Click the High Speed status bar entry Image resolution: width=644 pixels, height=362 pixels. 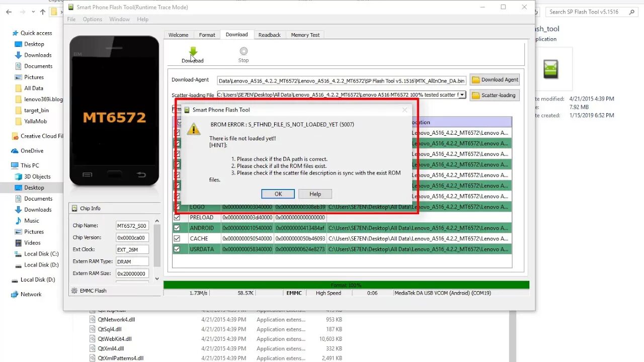click(x=329, y=293)
